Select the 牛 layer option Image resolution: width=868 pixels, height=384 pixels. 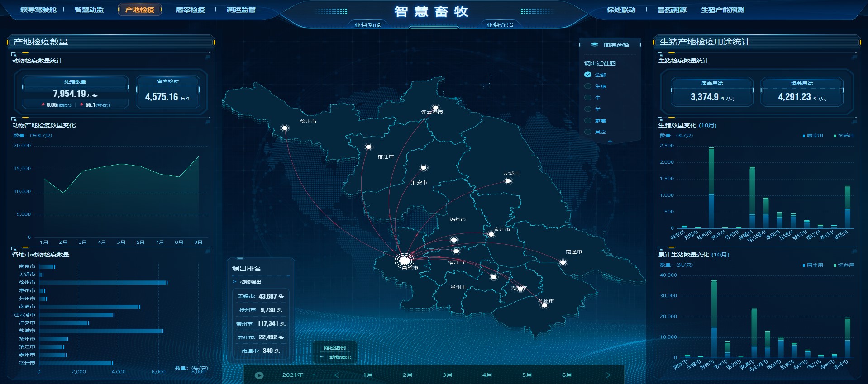(588, 97)
